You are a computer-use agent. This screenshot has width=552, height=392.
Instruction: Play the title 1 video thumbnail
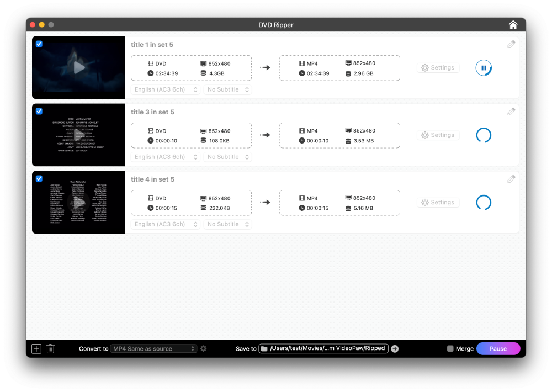tap(79, 67)
